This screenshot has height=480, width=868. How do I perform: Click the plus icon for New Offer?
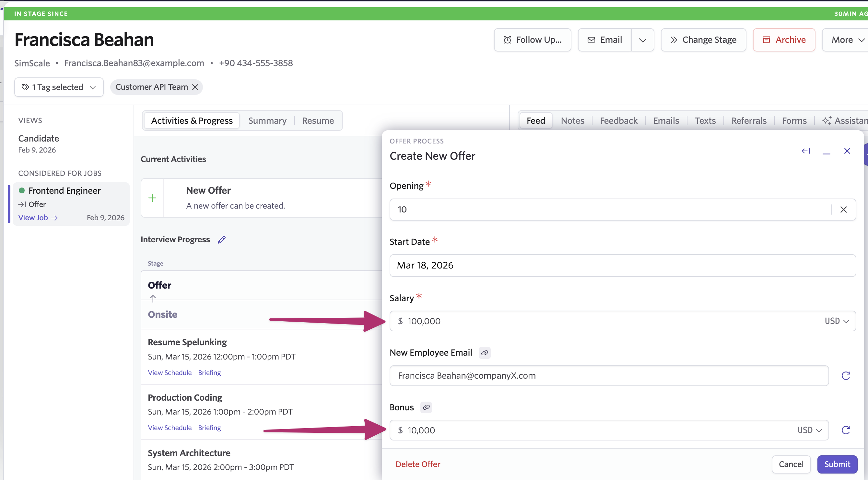[152, 198]
